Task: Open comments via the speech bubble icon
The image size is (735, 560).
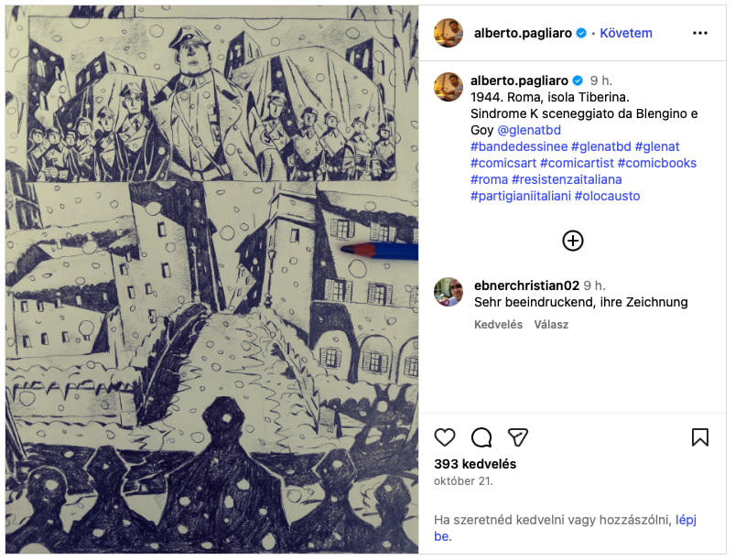Action: 481,437
